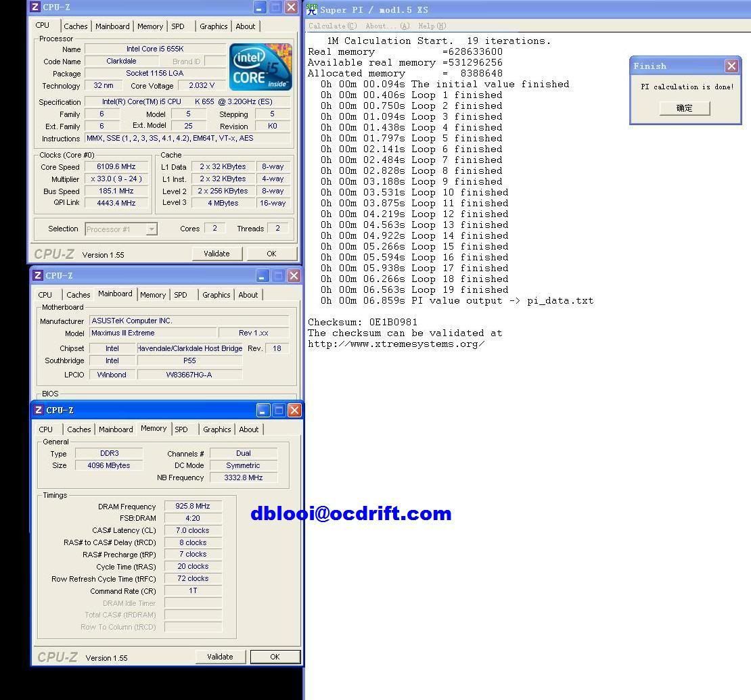Click the Intel Core i5 655K name field
This screenshot has width=751, height=700.
155,49
